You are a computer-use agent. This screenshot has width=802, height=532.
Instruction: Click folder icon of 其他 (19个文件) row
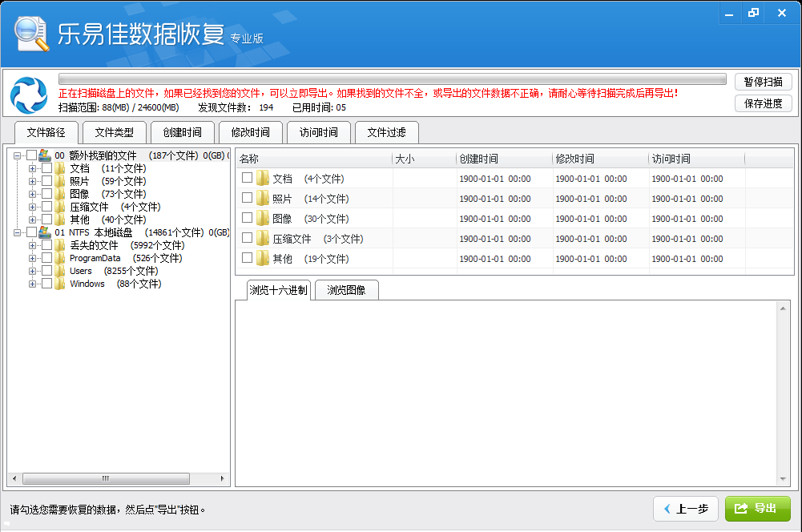(263, 258)
